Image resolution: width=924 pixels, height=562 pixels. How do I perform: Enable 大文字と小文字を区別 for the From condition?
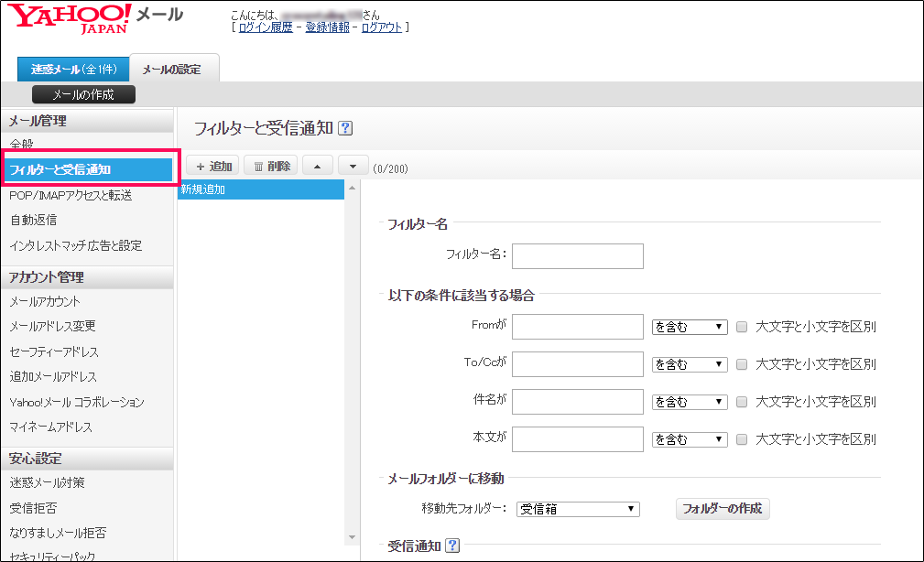coord(742,327)
